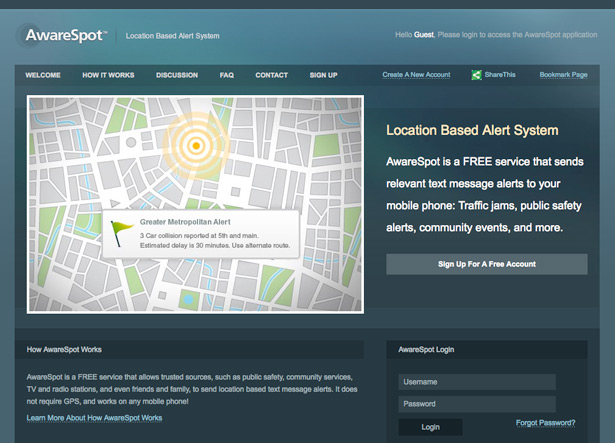Open the Contact page

tap(271, 75)
